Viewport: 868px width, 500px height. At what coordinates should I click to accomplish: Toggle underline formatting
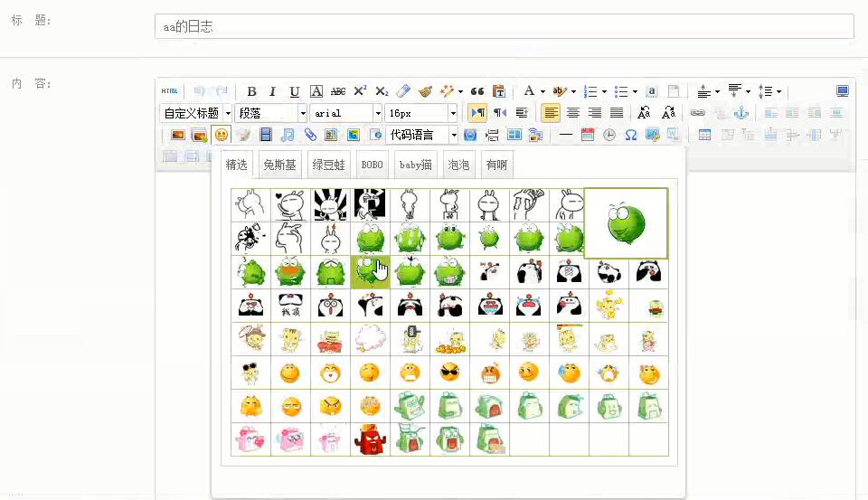point(295,91)
